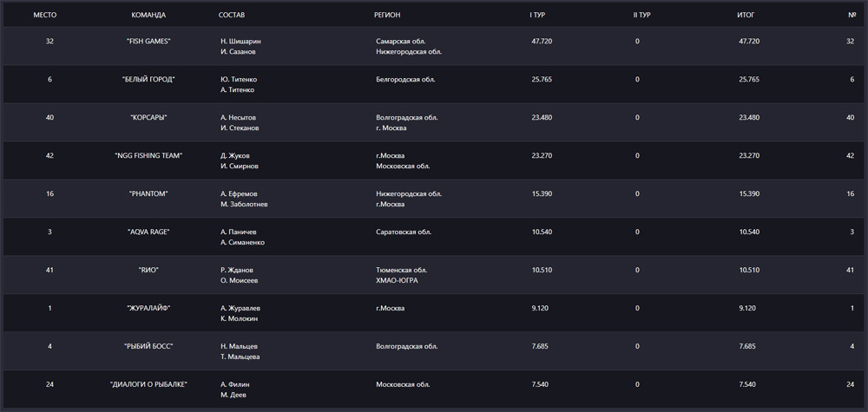
Task: Click the II ТУР column header
Action: point(641,15)
